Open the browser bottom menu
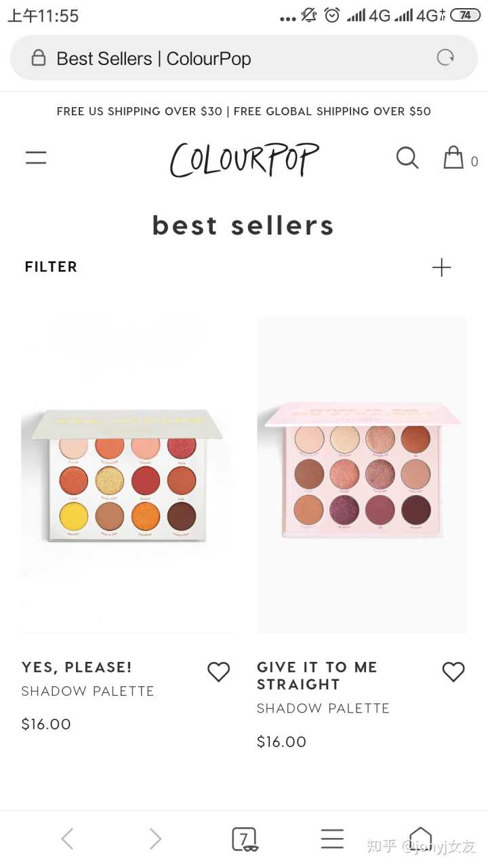This screenshot has height=868, width=488. tap(332, 839)
